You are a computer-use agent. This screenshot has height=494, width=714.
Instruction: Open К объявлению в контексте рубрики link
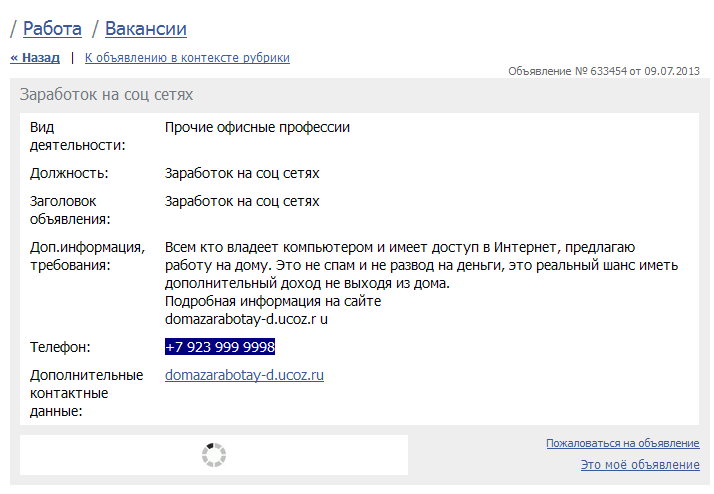click(187, 58)
